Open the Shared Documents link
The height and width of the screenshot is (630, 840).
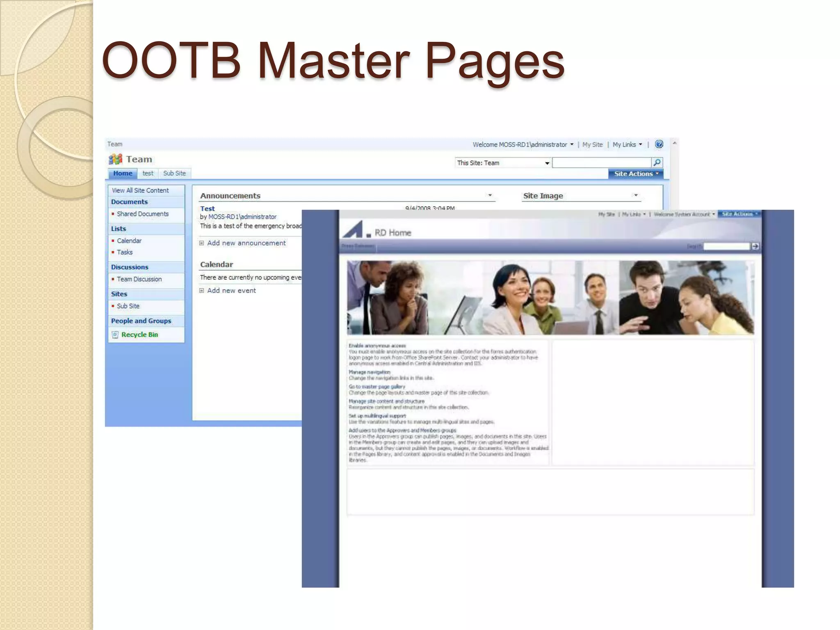(143, 214)
